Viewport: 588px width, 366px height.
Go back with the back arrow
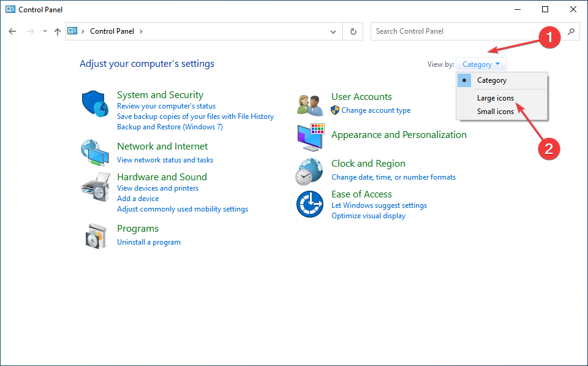pos(12,31)
